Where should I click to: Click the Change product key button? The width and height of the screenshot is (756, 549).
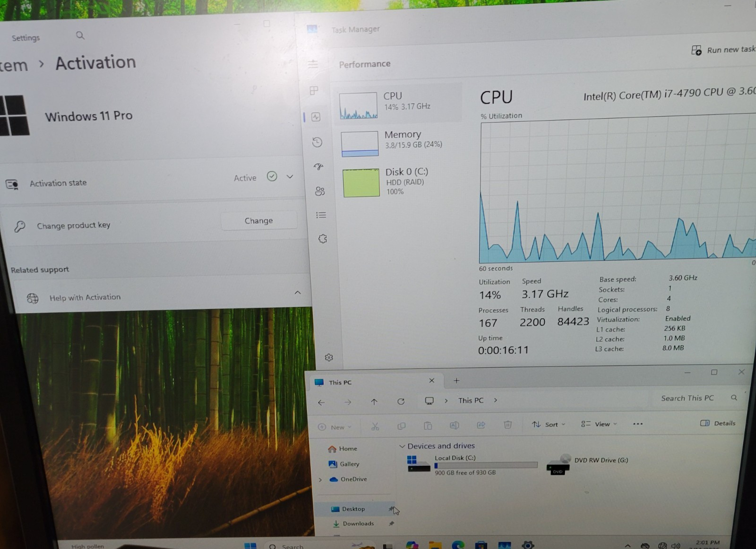coord(258,220)
